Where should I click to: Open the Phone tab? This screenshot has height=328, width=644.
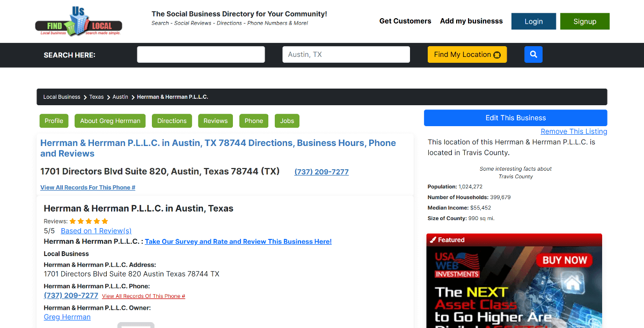[254, 121]
